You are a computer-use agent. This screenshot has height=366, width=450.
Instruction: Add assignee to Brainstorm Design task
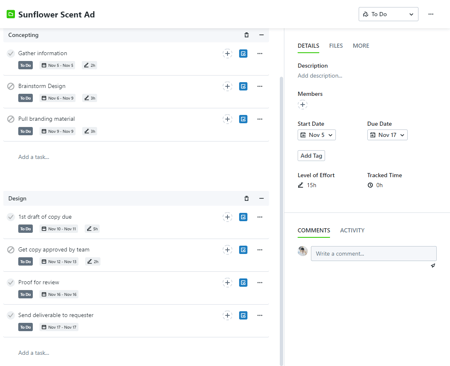tap(227, 86)
